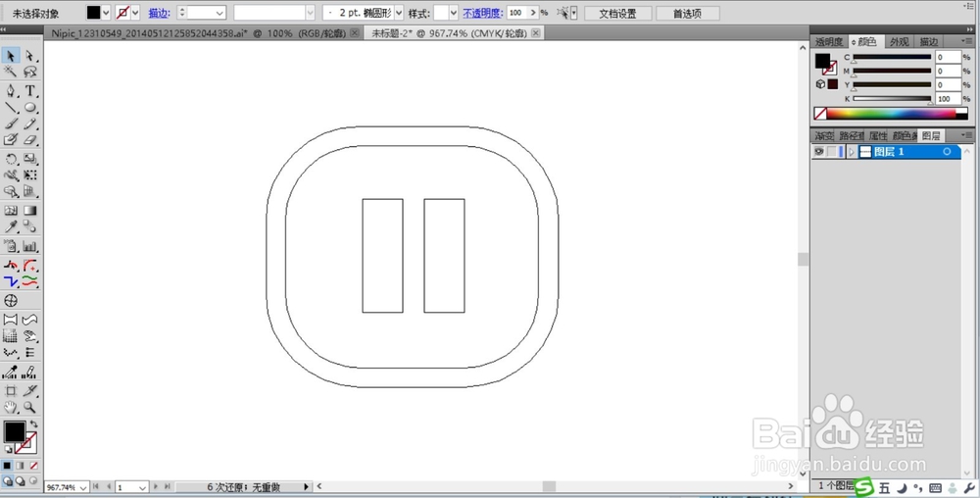The height and width of the screenshot is (498, 980).
Task: Click the 文档设置 button
Action: [617, 13]
